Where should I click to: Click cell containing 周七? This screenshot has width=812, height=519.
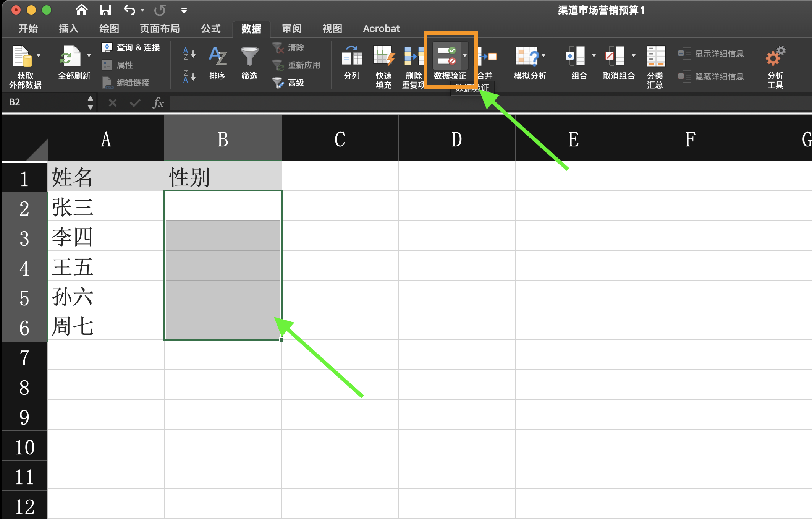(x=106, y=326)
